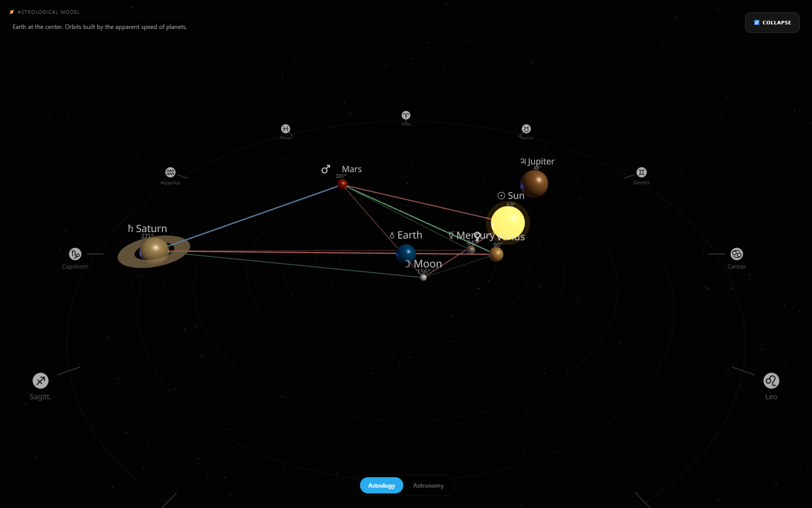Click the 'Earth at the center' description
The height and width of the screenshot is (508, 812).
coord(99,27)
